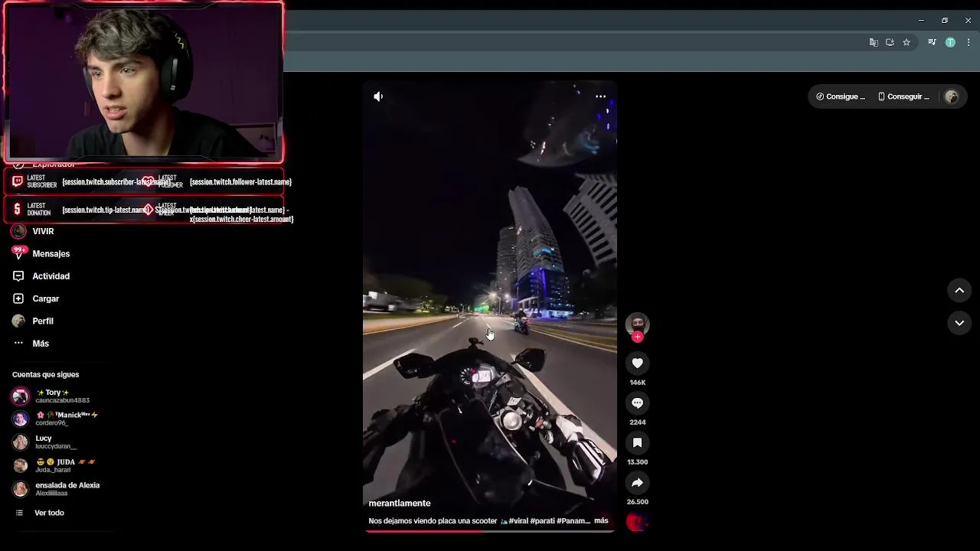Image resolution: width=980 pixels, height=551 pixels.
Task: Open the Tory followed account
Action: tap(61, 396)
